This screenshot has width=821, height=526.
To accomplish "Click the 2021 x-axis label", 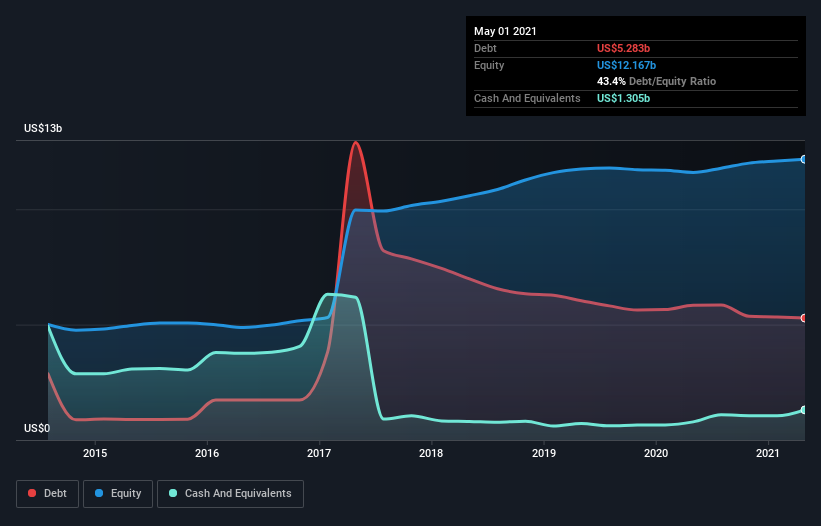I will (x=768, y=453).
